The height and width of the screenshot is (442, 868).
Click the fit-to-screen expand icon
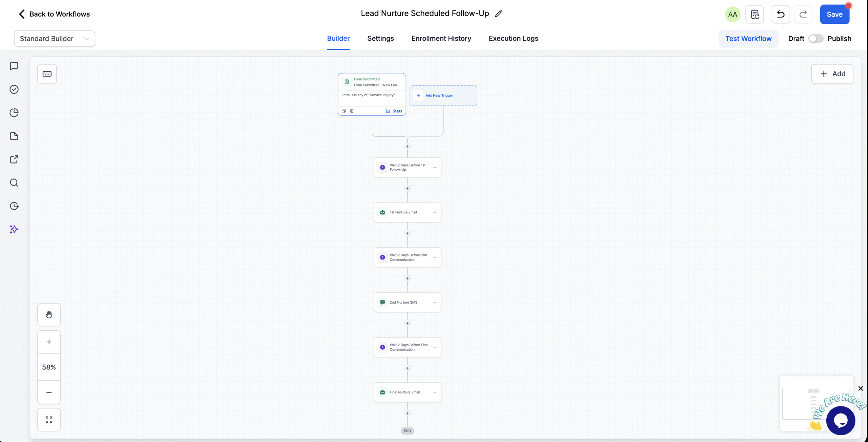49,420
